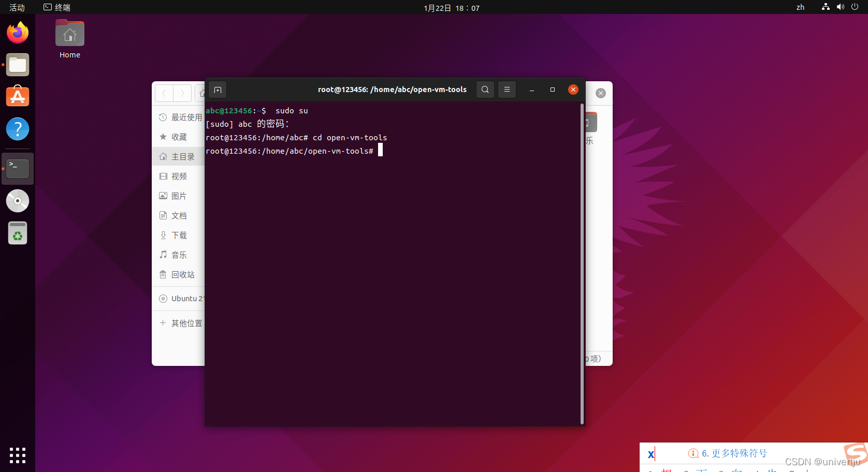This screenshot has width=868, height=472.
Task: Go back in Files window
Action: click(x=164, y=93)
